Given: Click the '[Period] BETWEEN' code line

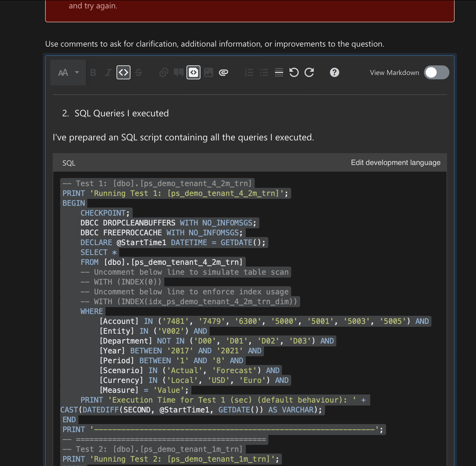Looking at the screenshot, I should coord(171,361).
